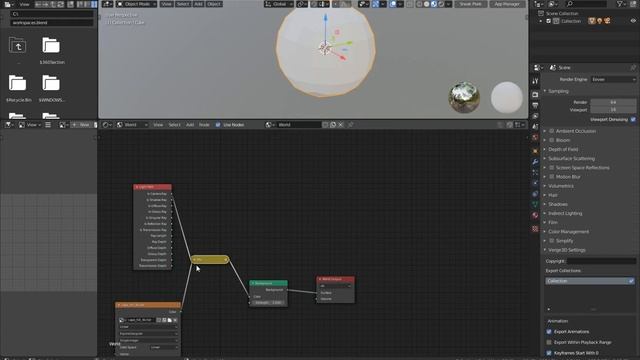Open the 3D viewport Object menu
This screenshot has height=360, width=640.
coord(213,4)
